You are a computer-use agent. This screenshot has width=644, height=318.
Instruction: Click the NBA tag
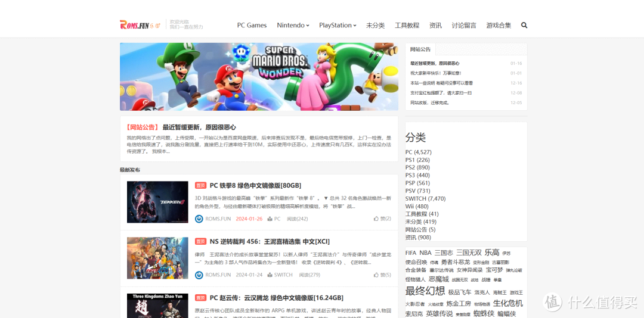point(426,252)
